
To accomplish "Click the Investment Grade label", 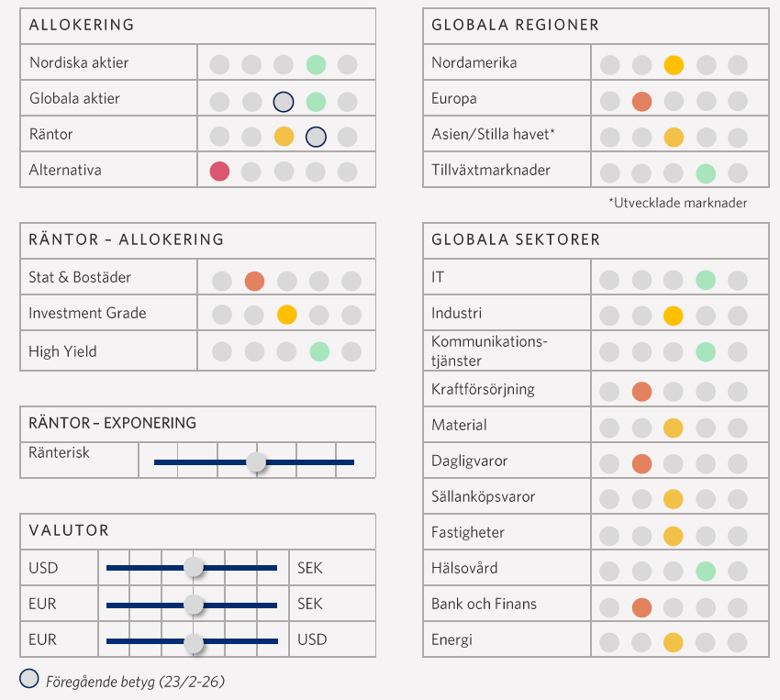I will pos(87,313).
